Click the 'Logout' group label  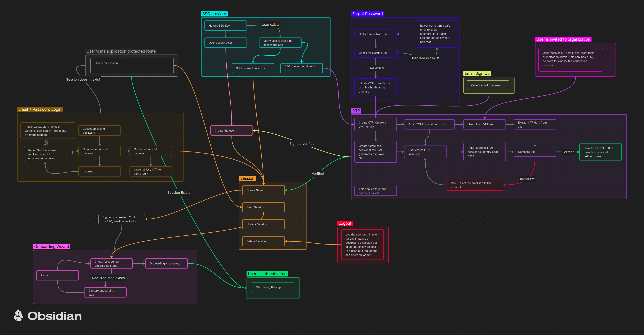point(345,223)
